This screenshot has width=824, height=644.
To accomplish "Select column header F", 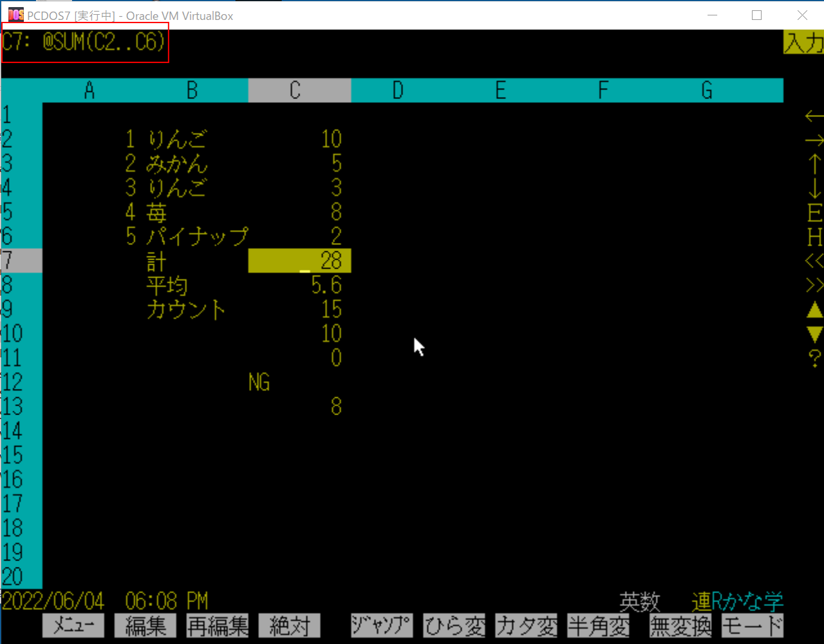I will pos(603,91).
